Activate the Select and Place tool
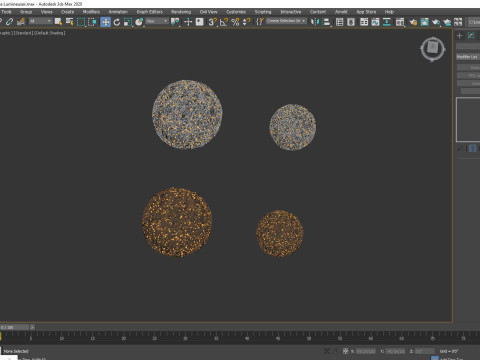Screen dimensions: 480x360 [x=139, y=22]
